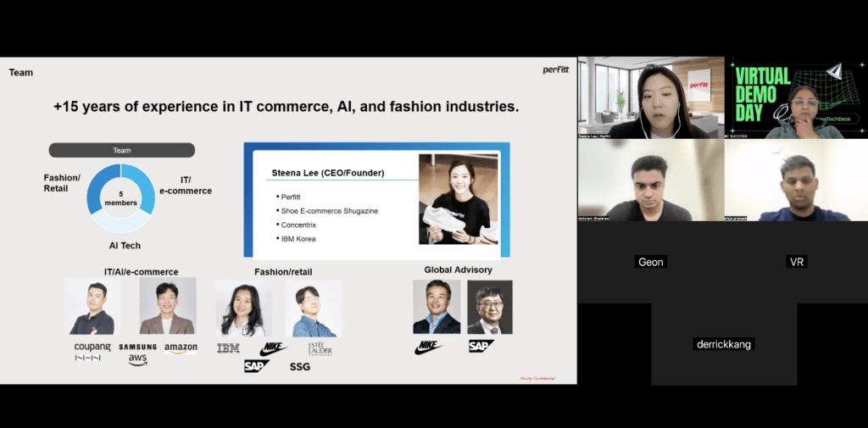Click the 'Fashion/ Retail' chart label
The image size is (868, 428).
(x=62, y=183)
